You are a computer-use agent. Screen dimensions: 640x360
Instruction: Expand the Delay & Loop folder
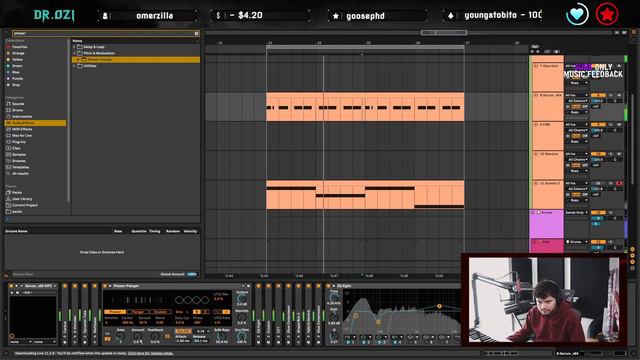click(74, 47)
